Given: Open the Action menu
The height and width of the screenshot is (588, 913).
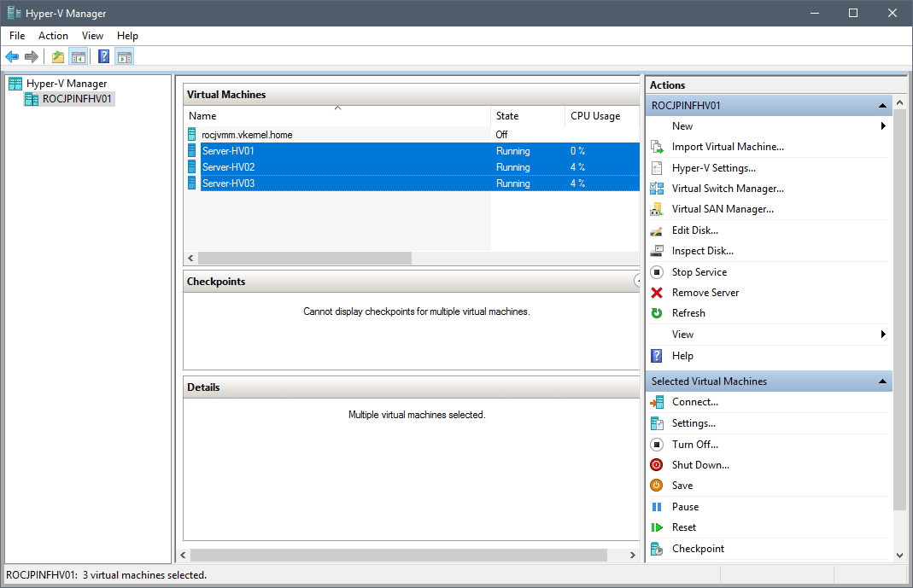Looking at the screenshot, I should [x=53, y=36].
